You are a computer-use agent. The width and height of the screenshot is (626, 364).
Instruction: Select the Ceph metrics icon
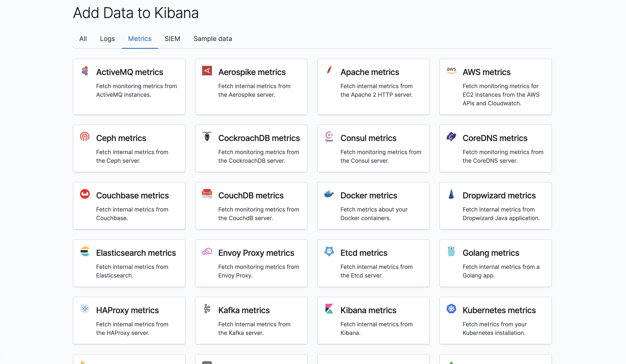tap(85, 136)
